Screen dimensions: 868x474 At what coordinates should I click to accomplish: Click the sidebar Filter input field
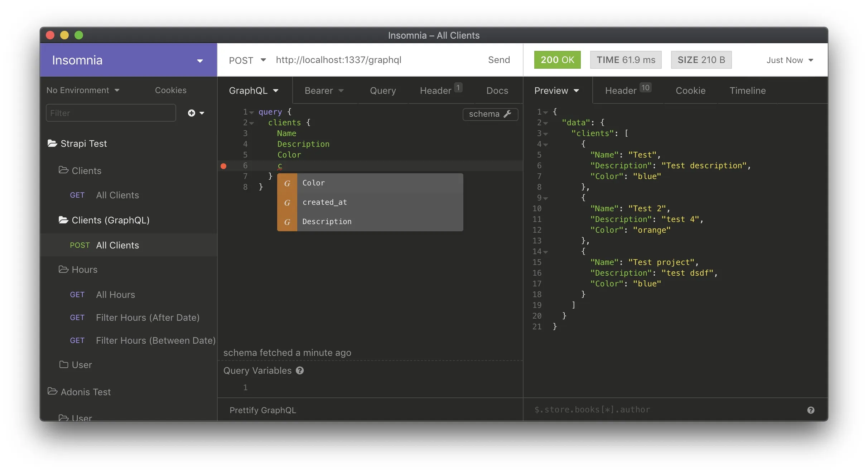click(111, 113)
